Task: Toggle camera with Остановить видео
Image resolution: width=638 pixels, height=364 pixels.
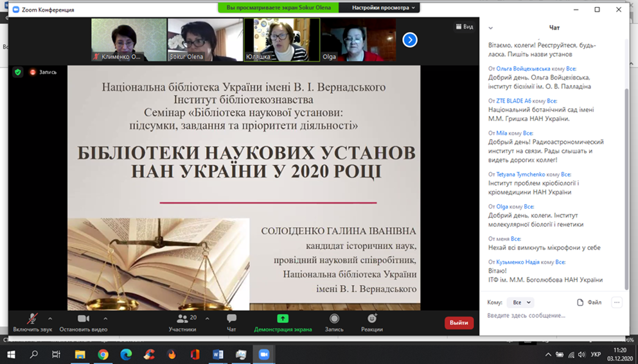Action: click(x=83, y=322)
